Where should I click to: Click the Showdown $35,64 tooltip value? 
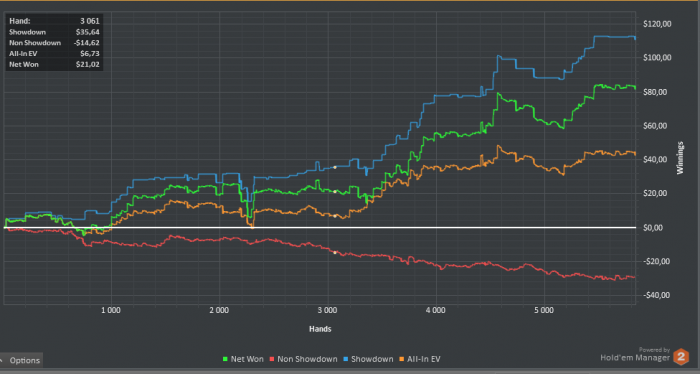click(88, 32)
